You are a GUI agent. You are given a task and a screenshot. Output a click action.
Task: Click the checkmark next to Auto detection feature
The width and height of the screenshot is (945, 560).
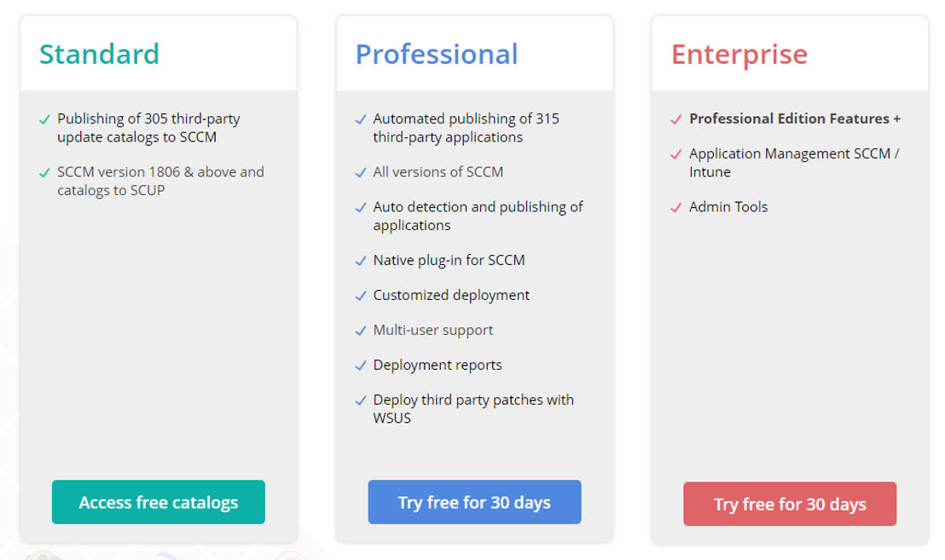361,206
